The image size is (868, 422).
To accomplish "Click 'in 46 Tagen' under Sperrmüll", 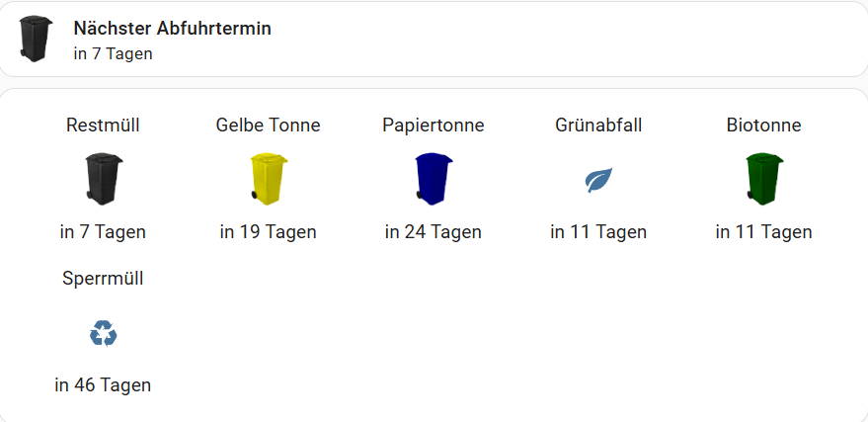I will 103,384.
